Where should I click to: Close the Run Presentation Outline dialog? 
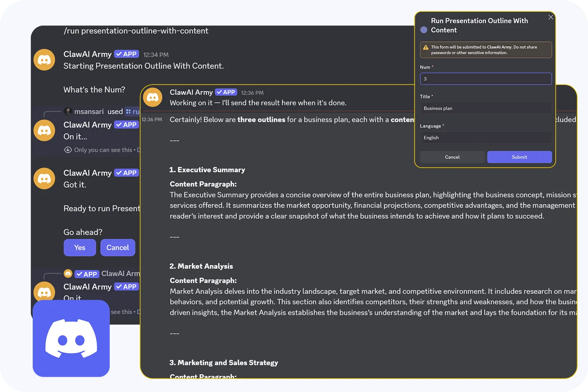(551, 17)
